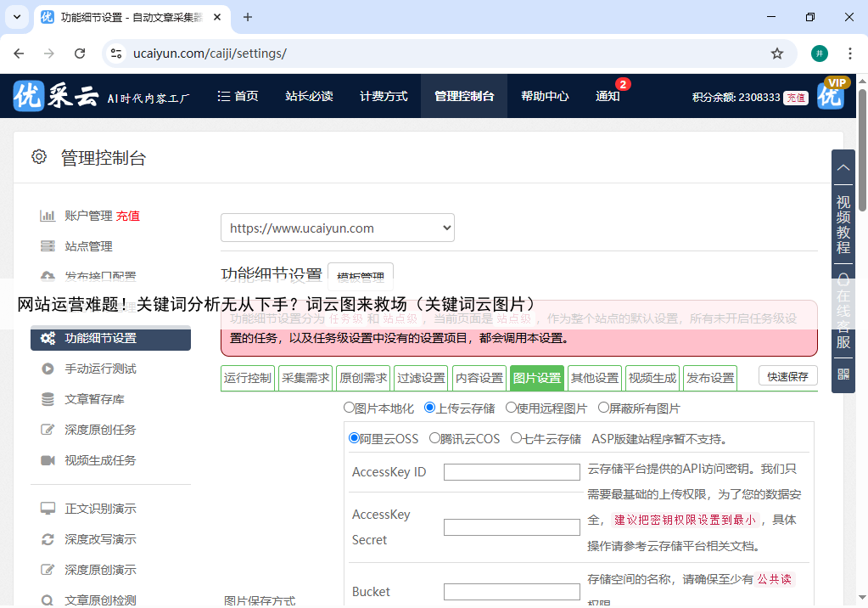The width and height of the screenshot is (868, 608).
Task: Open 帮助中心 in the top navigation
Action: click(545, 96)
